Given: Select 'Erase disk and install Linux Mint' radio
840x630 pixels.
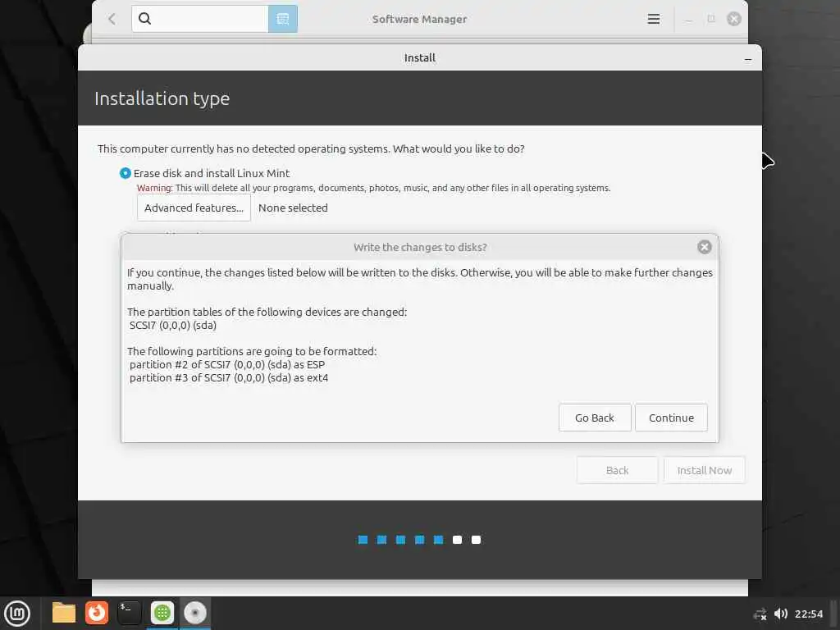Looking at the screenshot, I should coord(125,173).
